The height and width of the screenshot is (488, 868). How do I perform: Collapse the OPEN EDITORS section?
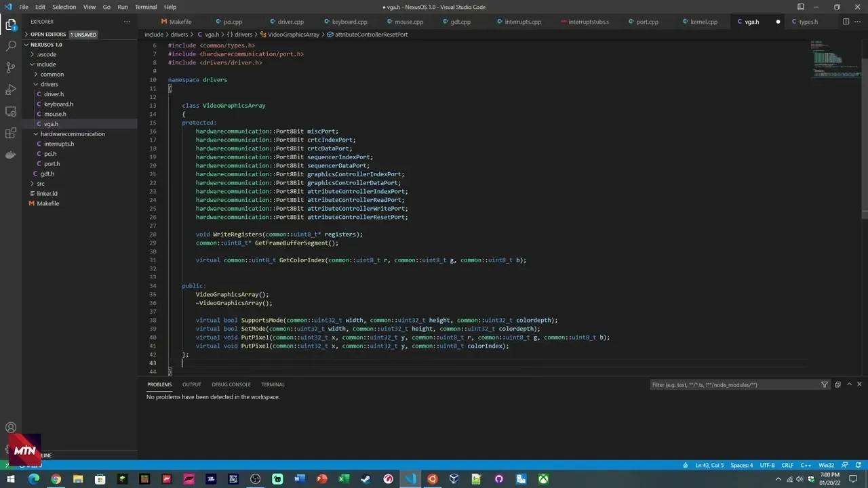pyautogui.click(x=48, y=34)
